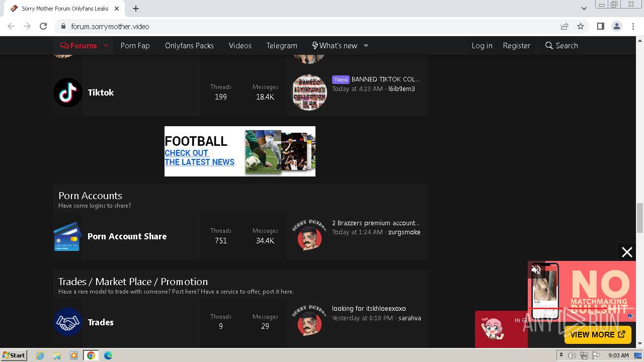Viewport: 644px width, 362px height.
Task: Open the tab search dropdown
Action: (584, 9)
